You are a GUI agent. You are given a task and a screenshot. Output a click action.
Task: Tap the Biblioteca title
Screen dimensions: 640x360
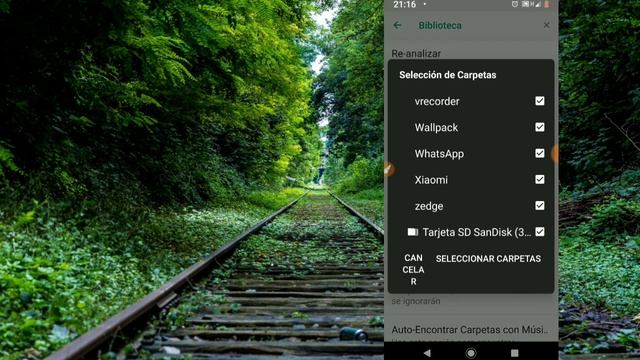click(440, 25)
